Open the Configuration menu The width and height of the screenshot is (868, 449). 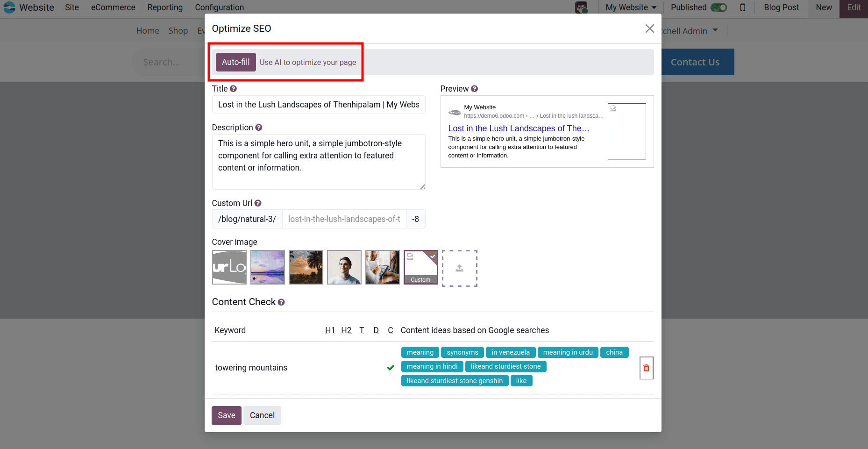[x=219, y=7]
